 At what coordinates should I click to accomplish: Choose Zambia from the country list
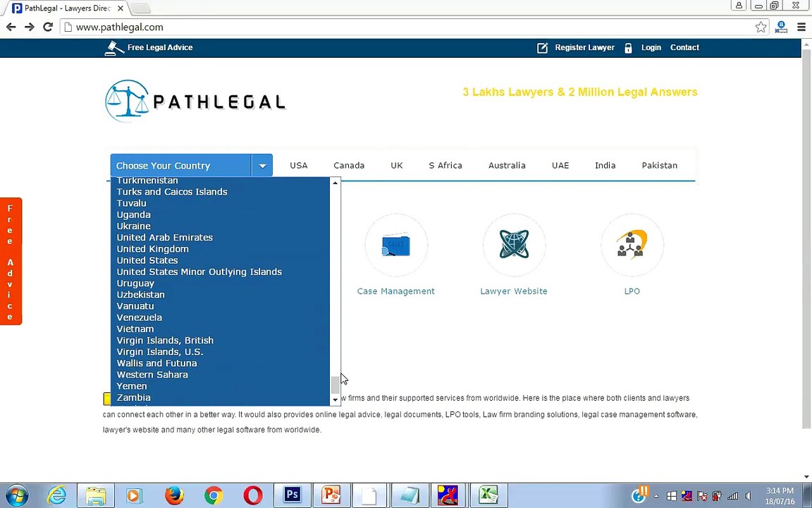[134, 398]
